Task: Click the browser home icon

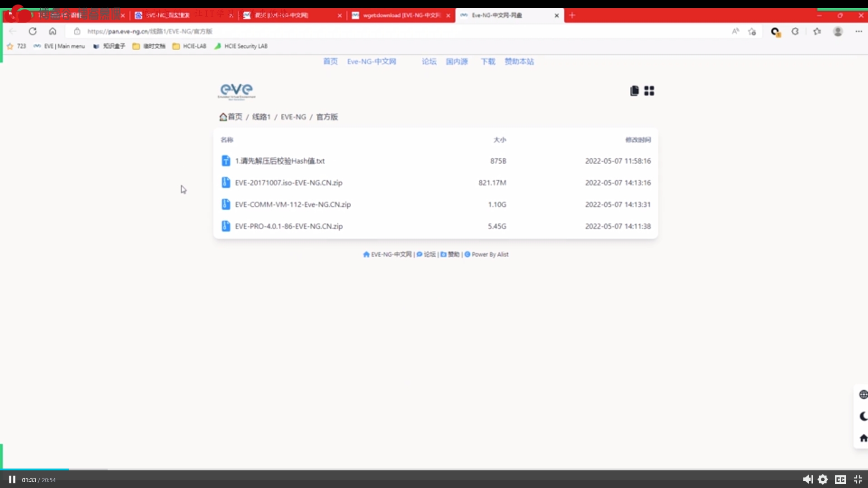Action: click(52, 31)
